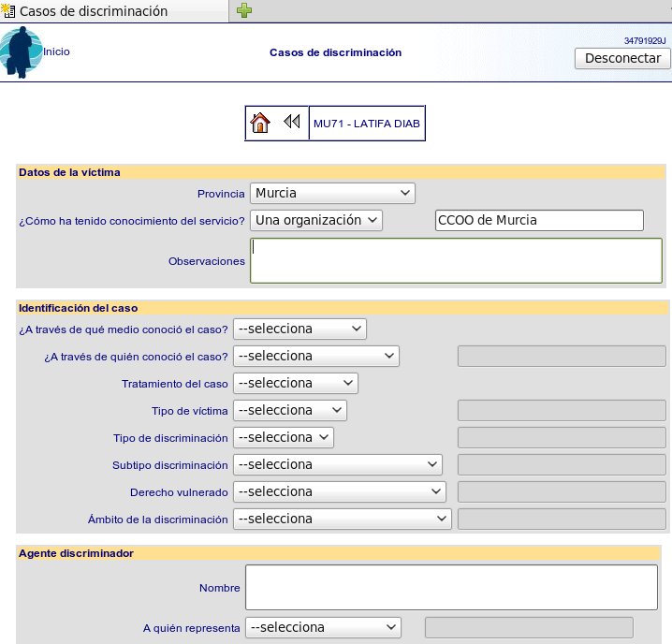The height and width of the screenshot is (644, 672).
Task: Switch to the Casos de discriminación tab
Action: [x=114, y=10]
